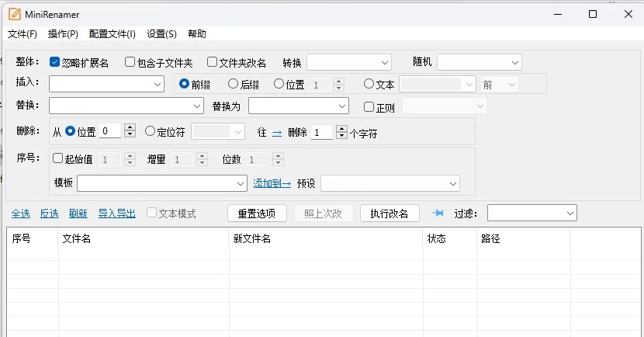Click the 路径 column header

coord(524,238)
